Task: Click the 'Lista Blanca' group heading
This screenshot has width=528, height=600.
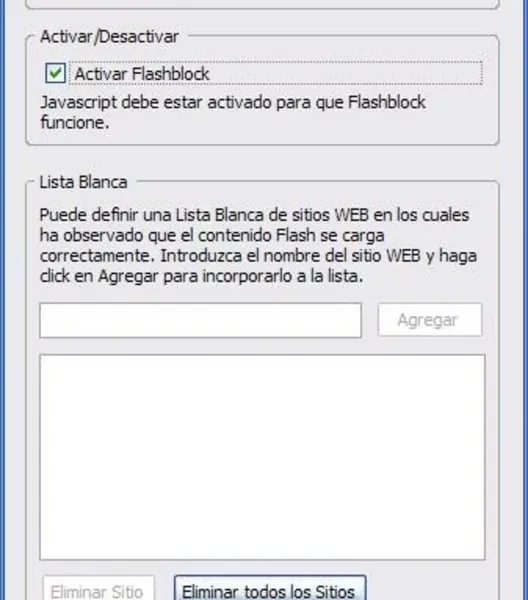Action: tap(83, 182)
